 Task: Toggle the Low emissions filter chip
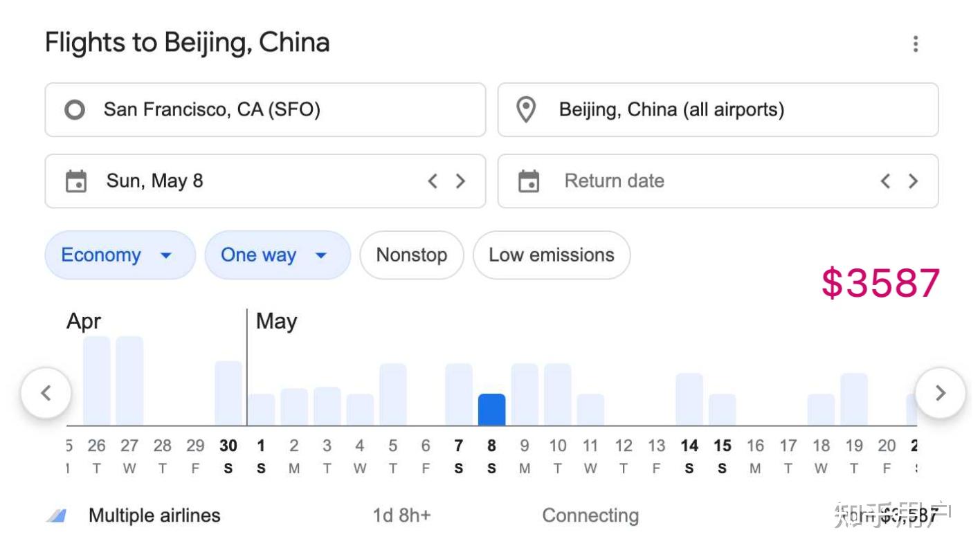click(552, 255)
